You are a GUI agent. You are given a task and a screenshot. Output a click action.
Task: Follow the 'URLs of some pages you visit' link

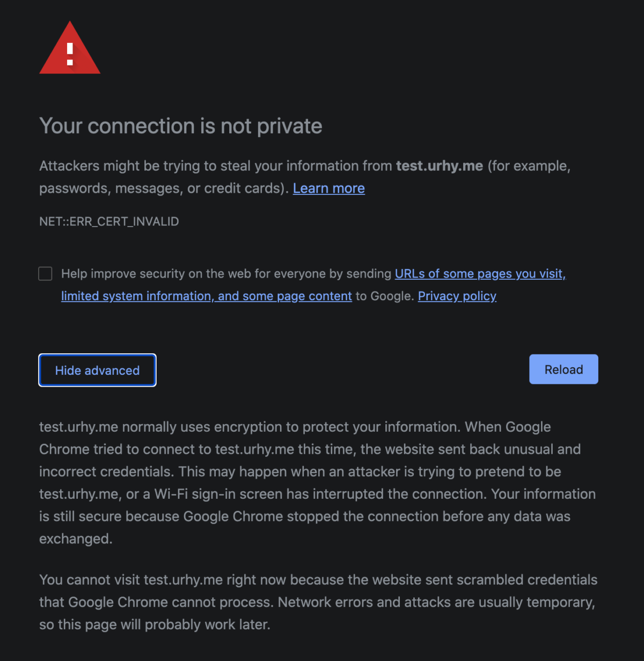[x=480, y=274]
